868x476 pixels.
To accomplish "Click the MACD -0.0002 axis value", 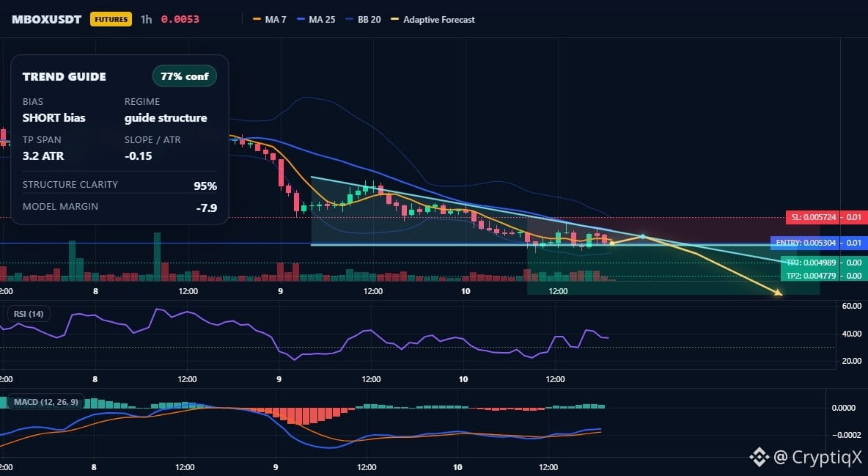I will [845, 435].
